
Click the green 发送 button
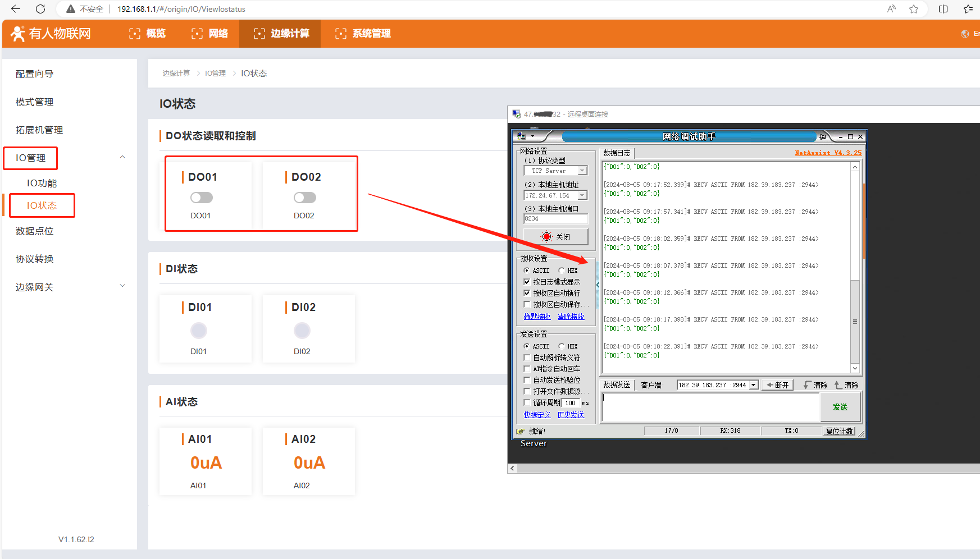pos(840,407)
